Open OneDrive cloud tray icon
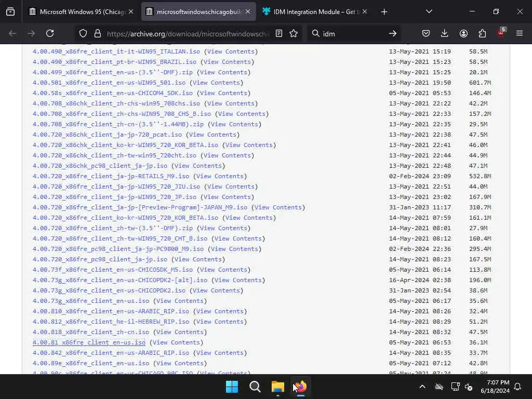This screenshot has height=399, width=532. tap(439, 387)
